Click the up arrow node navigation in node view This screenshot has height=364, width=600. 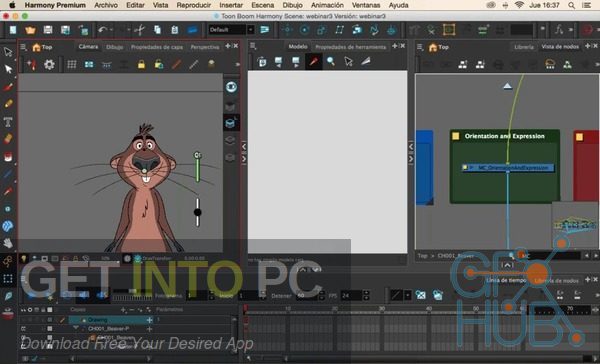click(x=507, y=86)
